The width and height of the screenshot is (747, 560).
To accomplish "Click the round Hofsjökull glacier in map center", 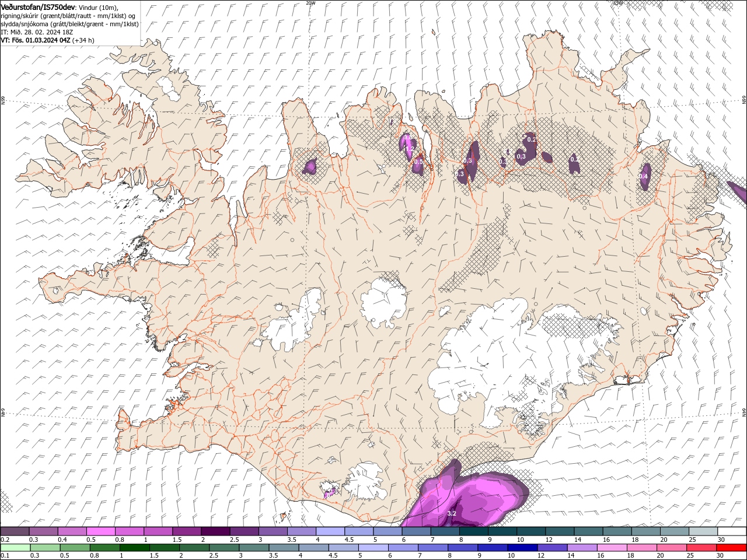I will pyautogui.click(x=383, y=302).
